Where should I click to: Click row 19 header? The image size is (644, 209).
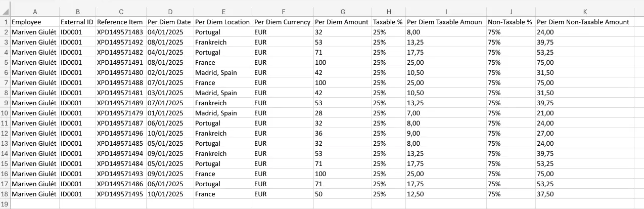click(x=5, y=204)
